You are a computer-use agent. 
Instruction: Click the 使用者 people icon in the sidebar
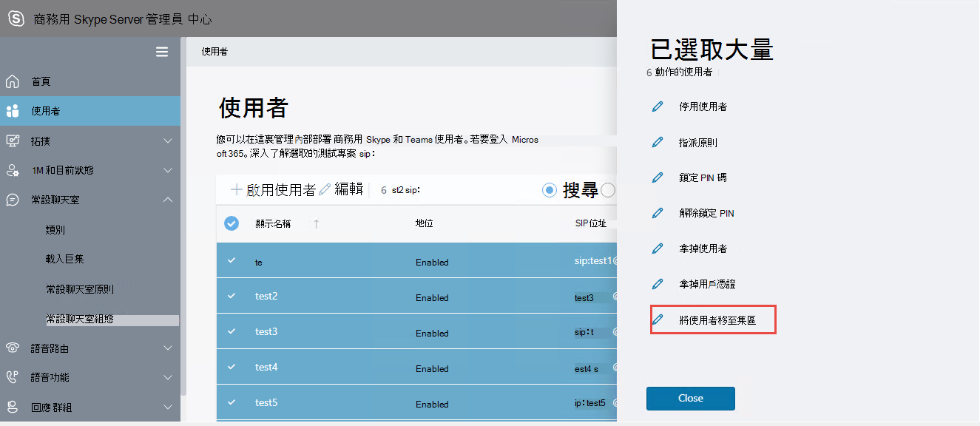pyautogui.click(x=13, y=111)
